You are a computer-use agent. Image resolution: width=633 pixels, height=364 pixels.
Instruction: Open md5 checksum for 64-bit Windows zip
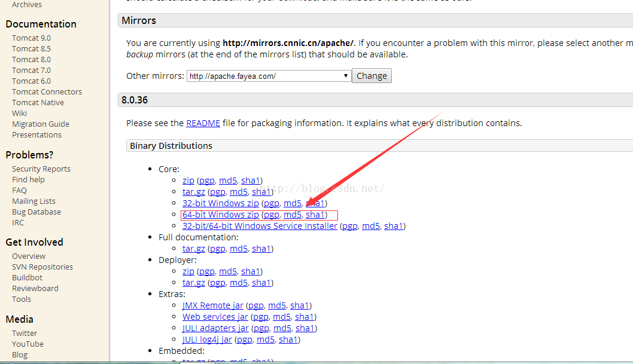coord(293,215)
